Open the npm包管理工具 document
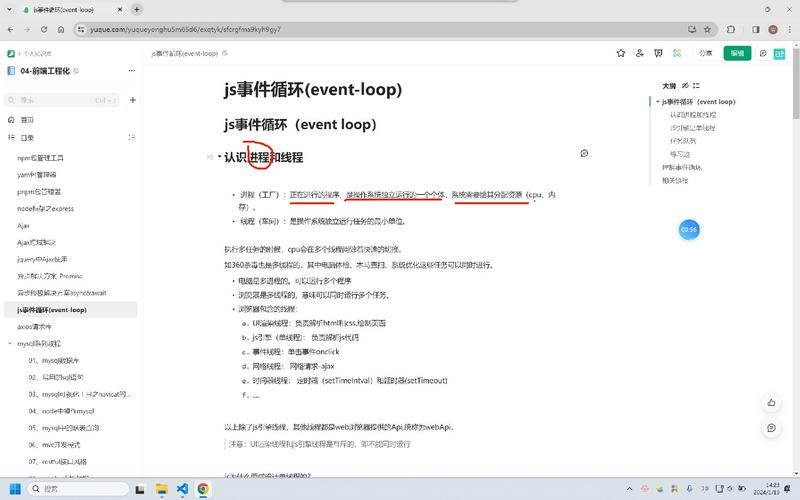Image resolution: width=800 pixels, height=500 pixels. (40, 158)
